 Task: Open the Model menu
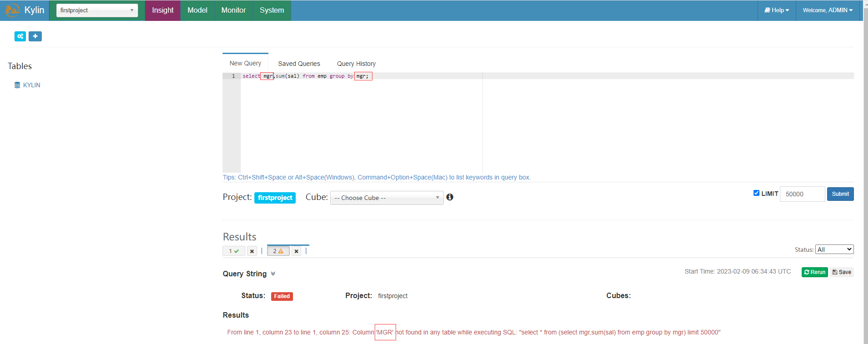tap(197, 10)
